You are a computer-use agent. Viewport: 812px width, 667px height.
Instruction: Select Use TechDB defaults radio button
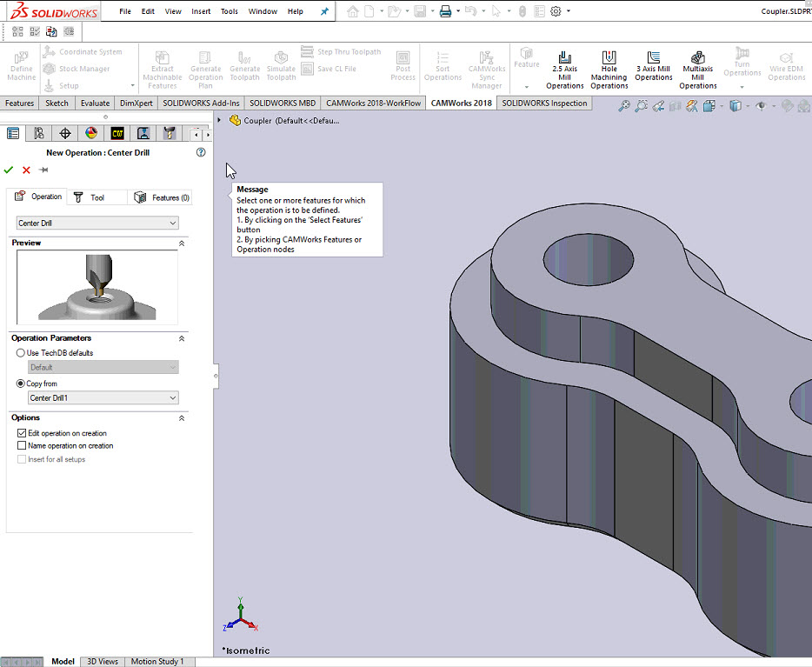pyautogui.click(x=21, y=353)
